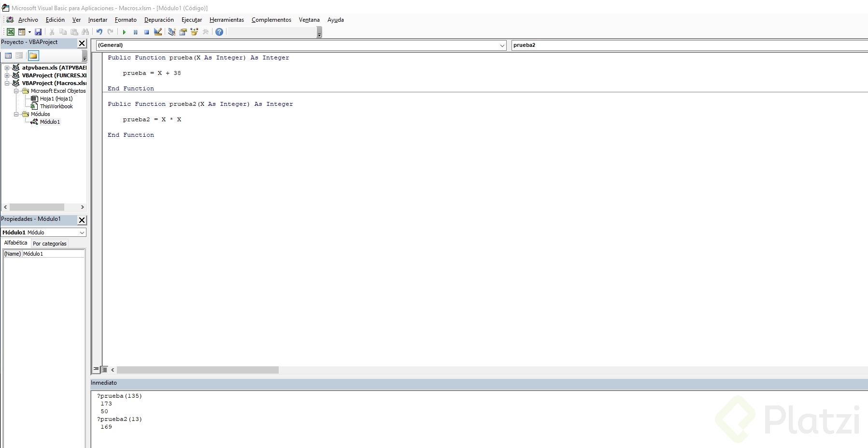This screenshot has height=448, width=868.
Task: Open standard toolbar options arrow
Action: point(319,33)
